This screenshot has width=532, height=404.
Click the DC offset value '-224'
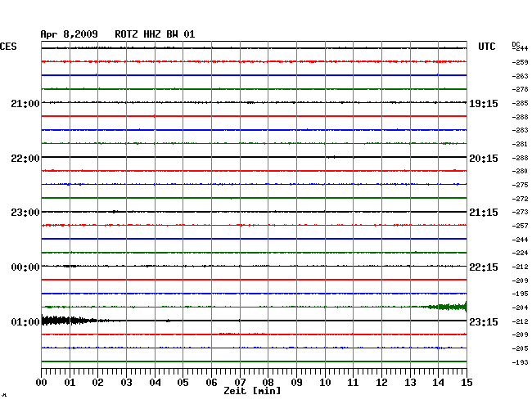(520, 253)
